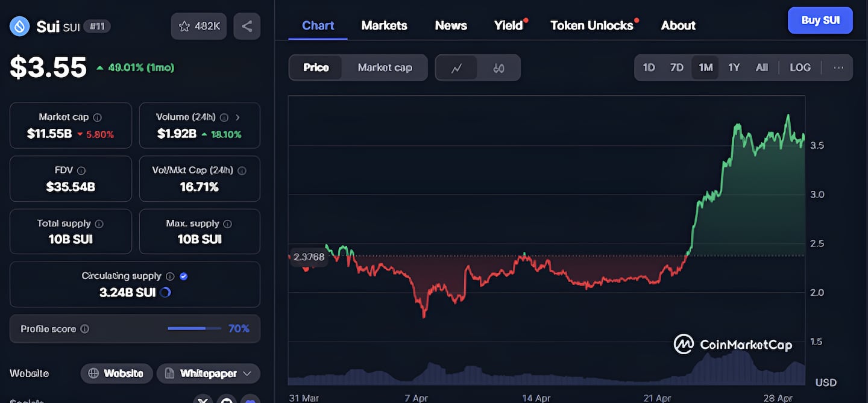Click the Profile score progress bar
Viewport: 868px width, 403px height.
(x=193, y=329)
